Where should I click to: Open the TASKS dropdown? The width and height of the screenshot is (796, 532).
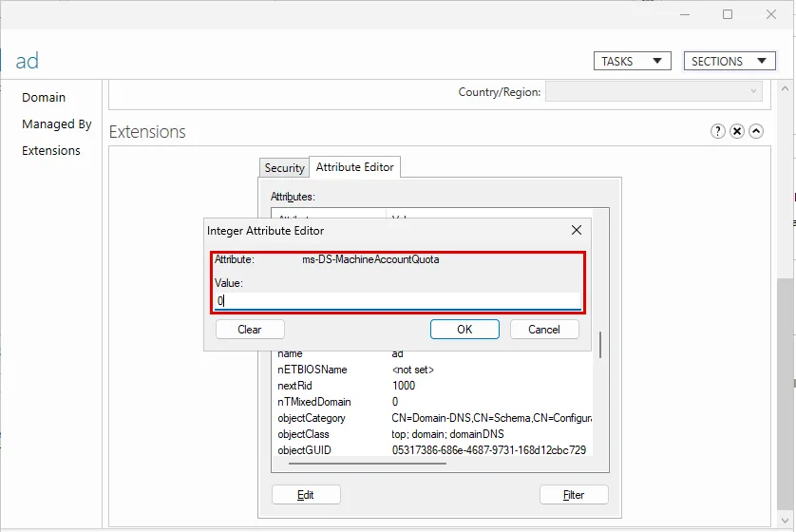(x=633, y=61)
